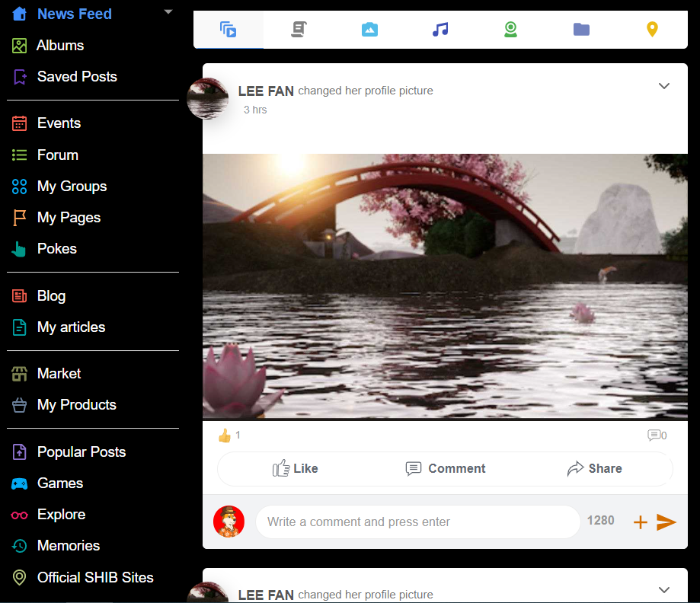700x603 pixels.
Task: Select the location pin filter tab
Action: 652,30
